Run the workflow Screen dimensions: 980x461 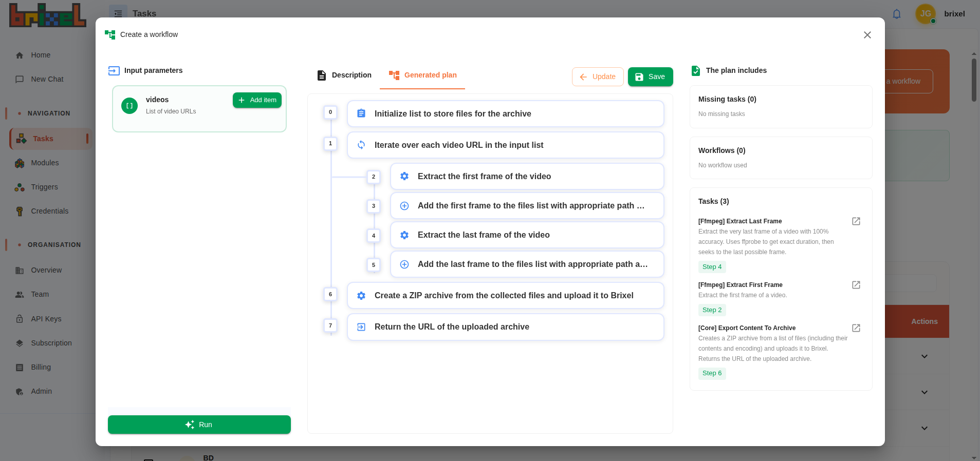tap(199, 425)
